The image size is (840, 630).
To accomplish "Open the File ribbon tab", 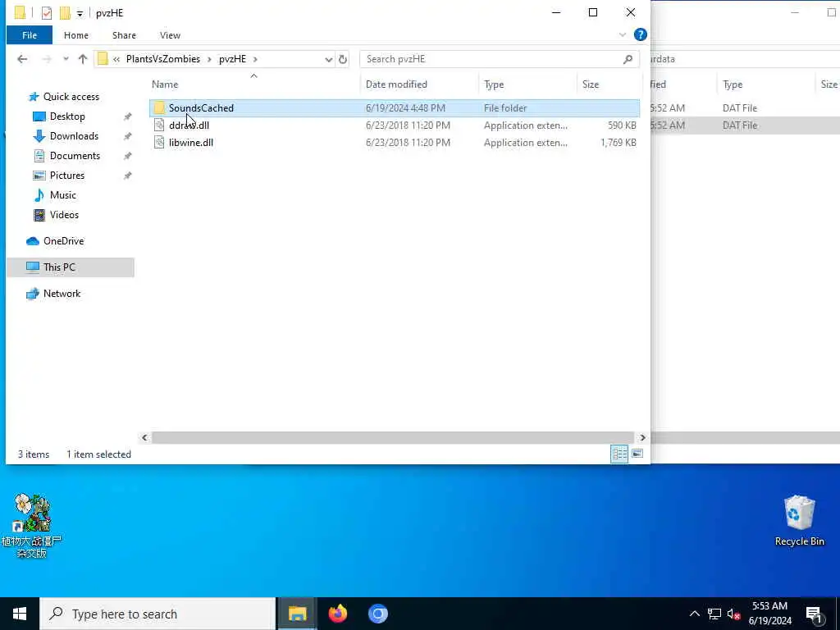I will point(30,35).
